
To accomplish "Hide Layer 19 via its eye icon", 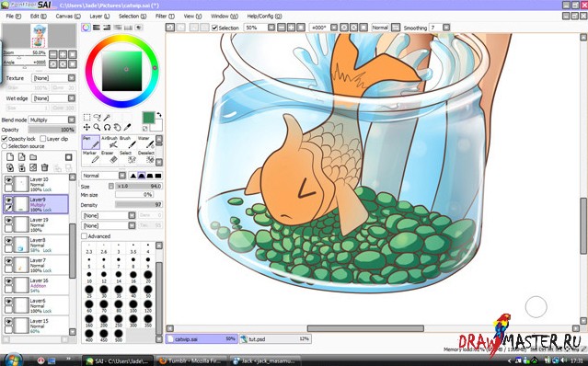I will 8,221.
